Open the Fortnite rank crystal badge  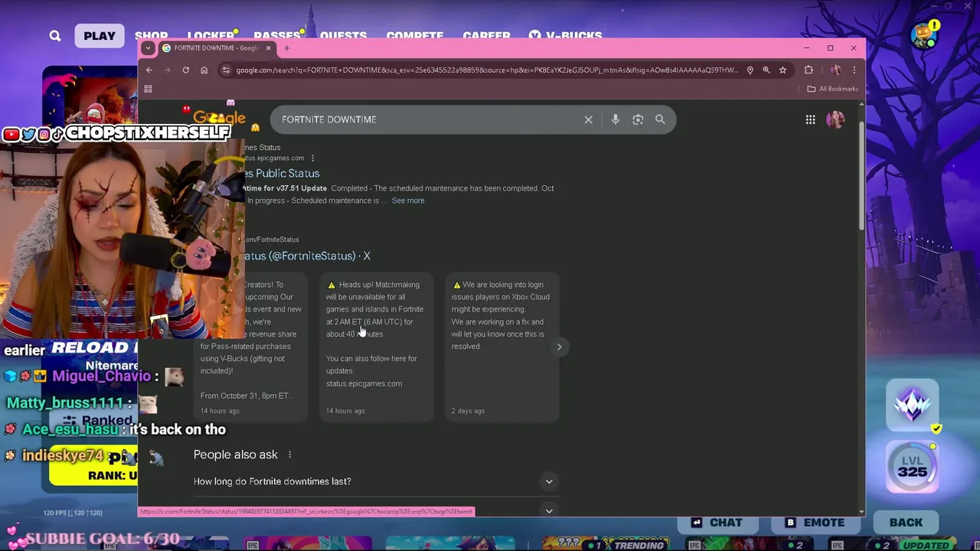pyautogui.click(x=913, y=405)
